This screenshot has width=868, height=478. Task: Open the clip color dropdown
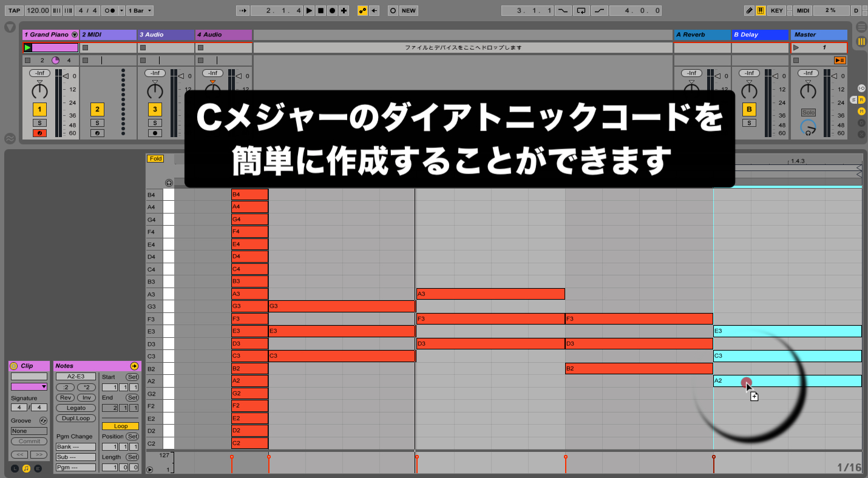pos(29,386)
